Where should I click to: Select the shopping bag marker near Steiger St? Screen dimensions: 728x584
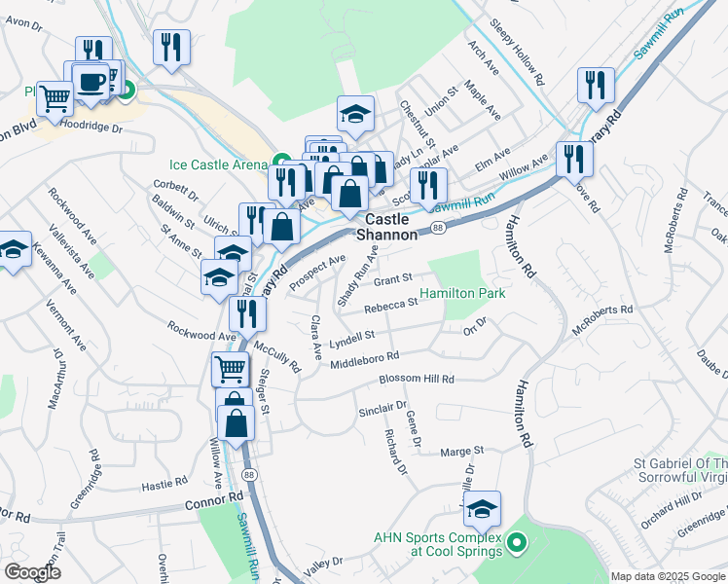point(236,424)
